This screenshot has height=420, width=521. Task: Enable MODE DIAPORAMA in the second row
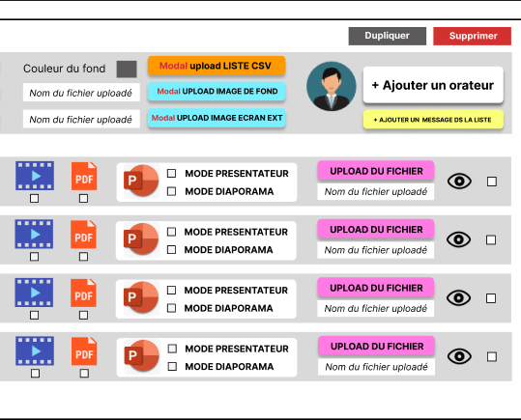(x=171, y=249)
